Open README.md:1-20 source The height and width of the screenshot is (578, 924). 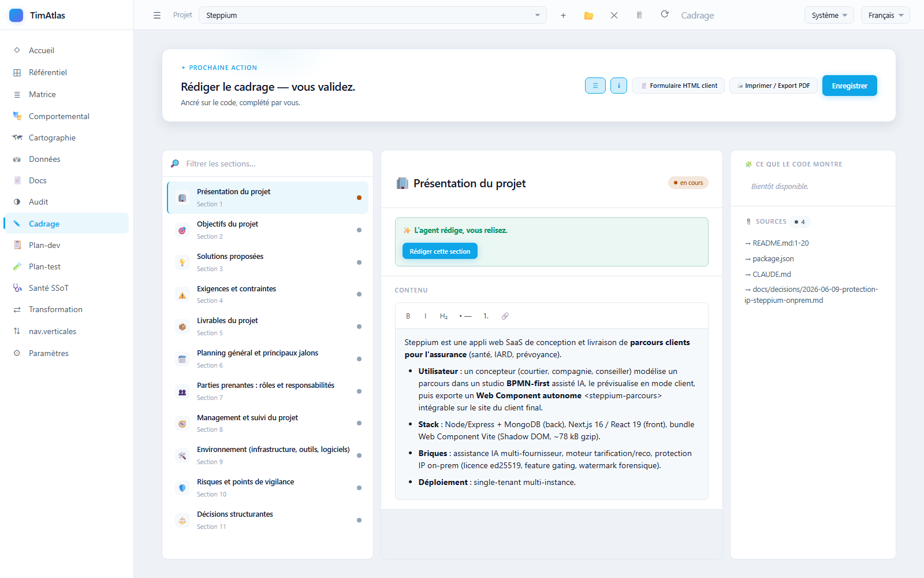pos(777,243)
